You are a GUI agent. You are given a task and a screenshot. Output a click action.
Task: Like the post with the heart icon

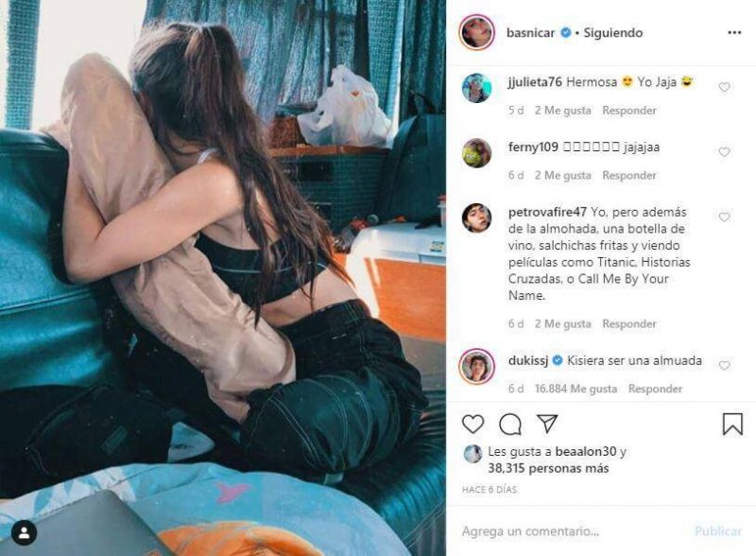pos(472,425)
